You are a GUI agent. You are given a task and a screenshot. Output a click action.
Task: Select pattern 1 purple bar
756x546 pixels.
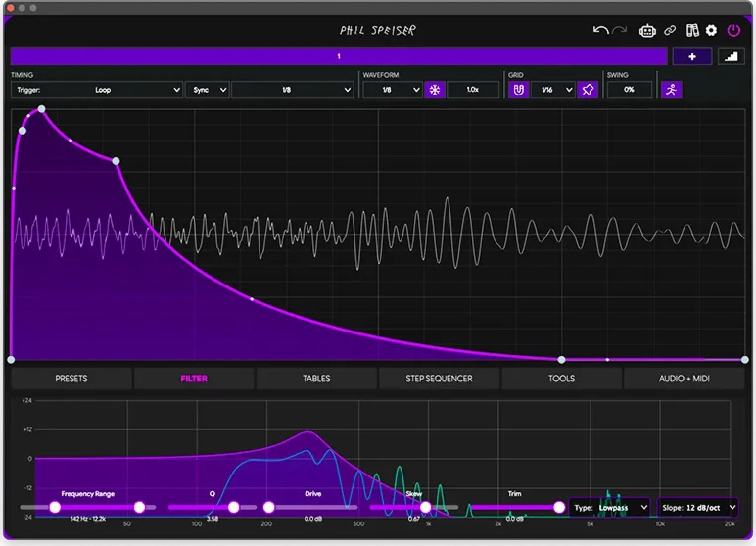pos(339,56)
